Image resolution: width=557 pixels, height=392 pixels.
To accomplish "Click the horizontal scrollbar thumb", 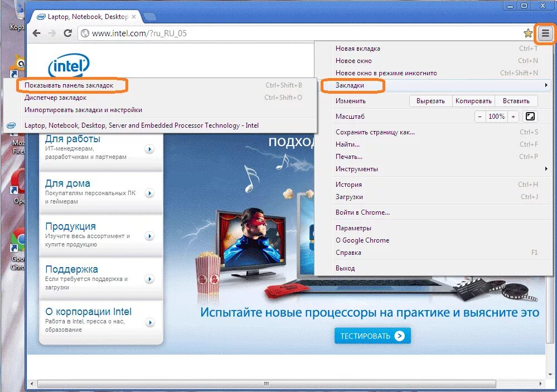I will click(x=267, y=384).
